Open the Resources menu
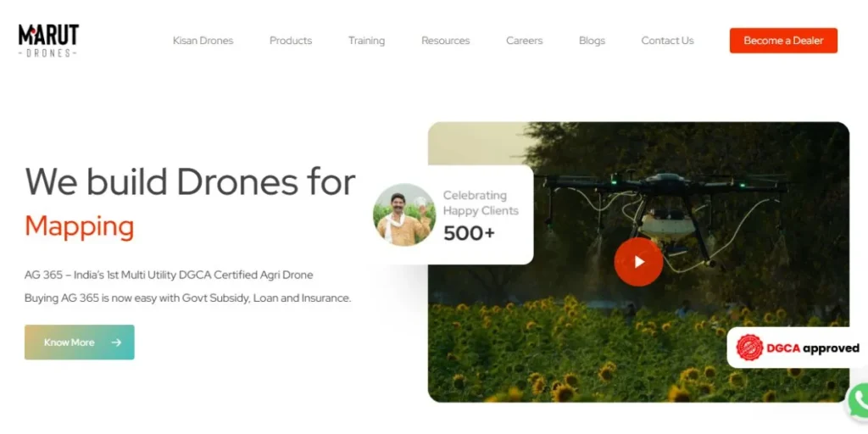868x434 pixels. (x=445, y=41)
